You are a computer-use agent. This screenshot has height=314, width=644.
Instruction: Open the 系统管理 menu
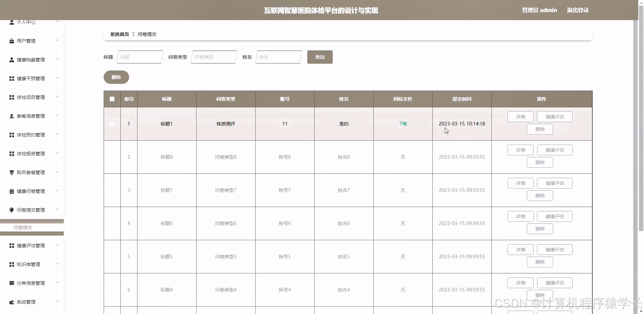coord(32,302)
